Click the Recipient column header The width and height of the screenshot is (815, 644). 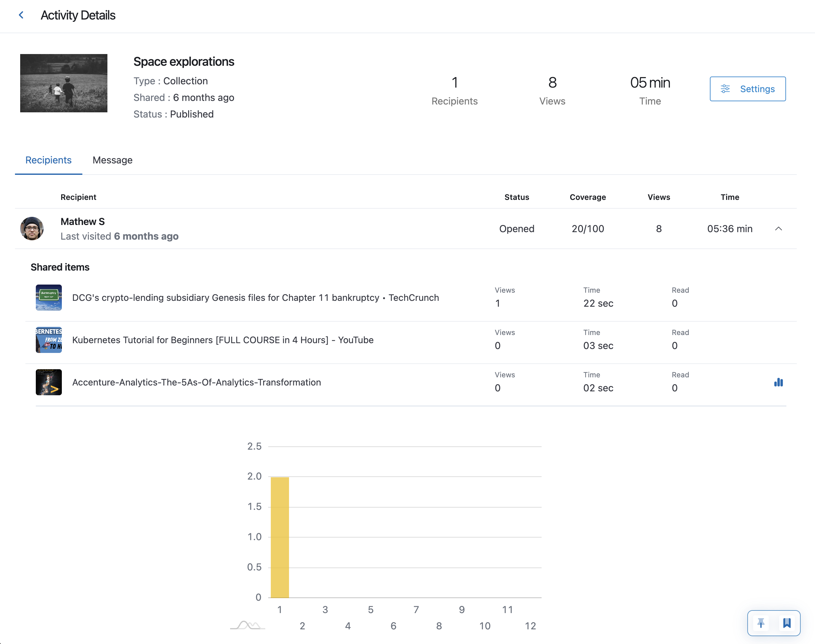click(x=78, y=197)
